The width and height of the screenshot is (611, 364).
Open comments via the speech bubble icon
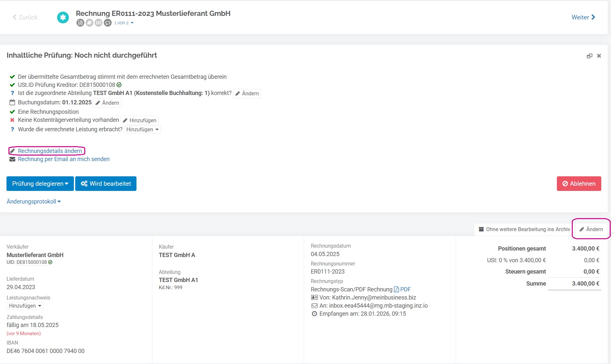tap(108, 23)
